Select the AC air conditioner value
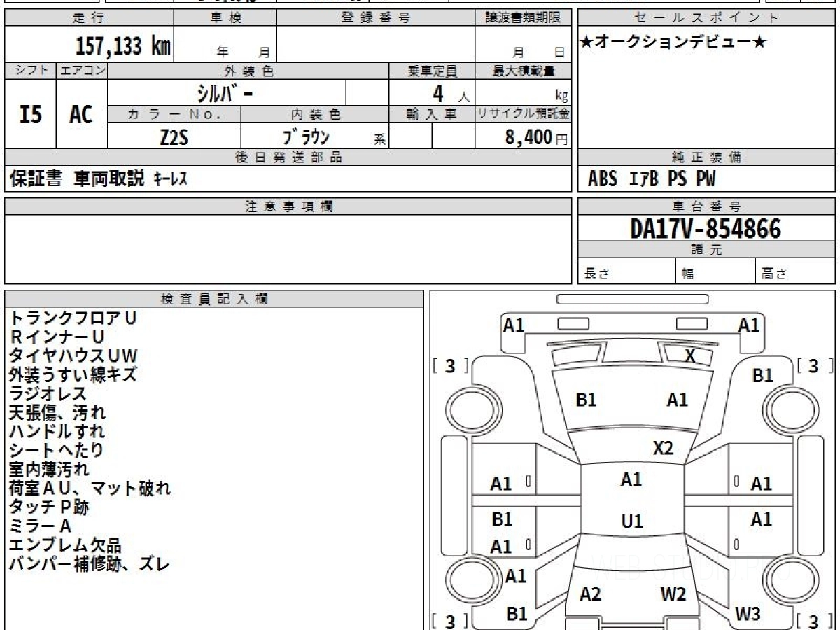 coord(81,114)
